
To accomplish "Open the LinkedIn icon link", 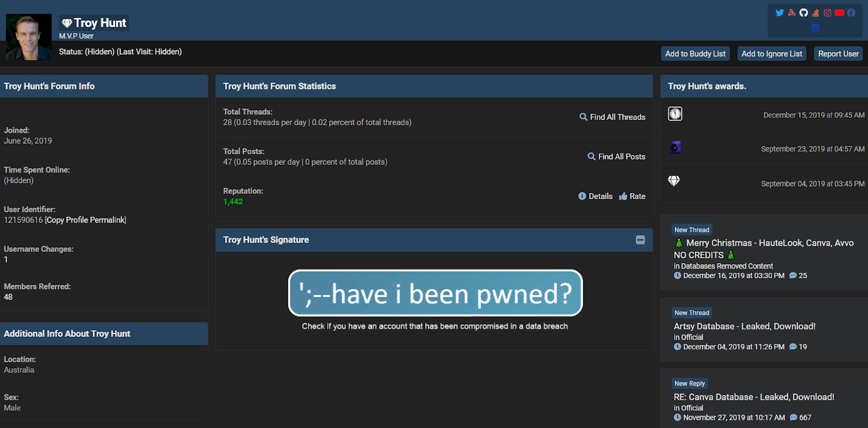I will click(x=815, y=28).
